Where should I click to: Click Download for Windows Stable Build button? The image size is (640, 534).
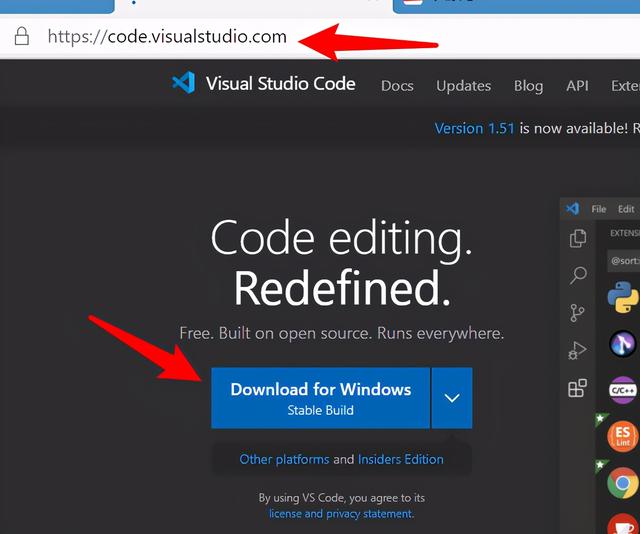click(320, 398)
